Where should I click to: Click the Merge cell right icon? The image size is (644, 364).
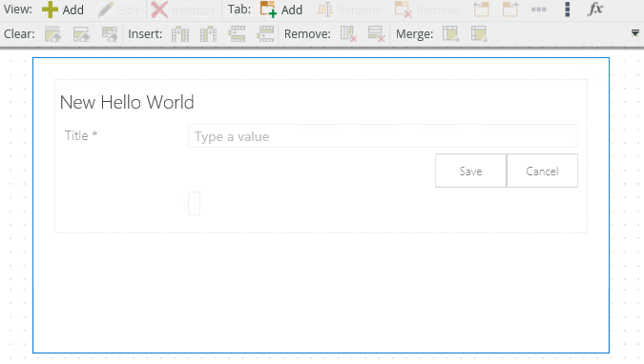pos(451,34)
